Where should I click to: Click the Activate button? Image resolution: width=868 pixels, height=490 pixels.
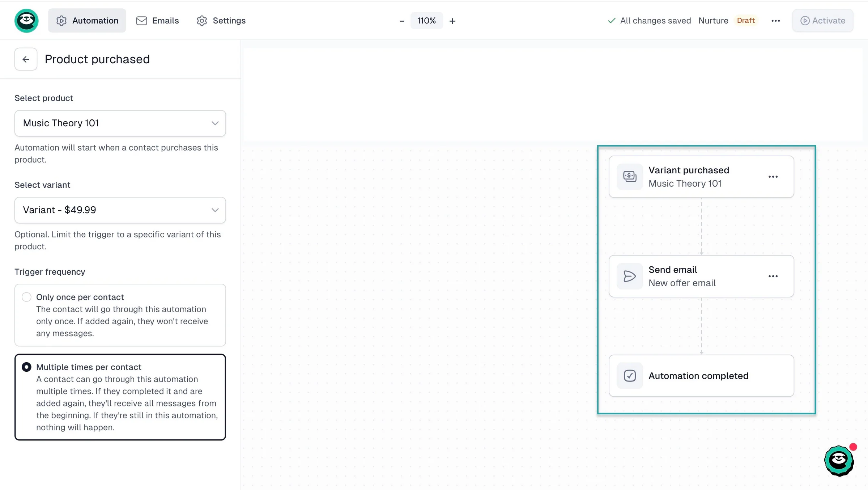coord(823,21)
